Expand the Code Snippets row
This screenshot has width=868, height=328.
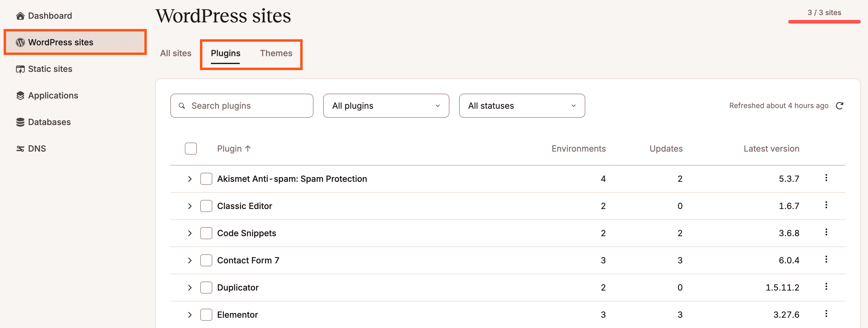click(x=190, y=233)
